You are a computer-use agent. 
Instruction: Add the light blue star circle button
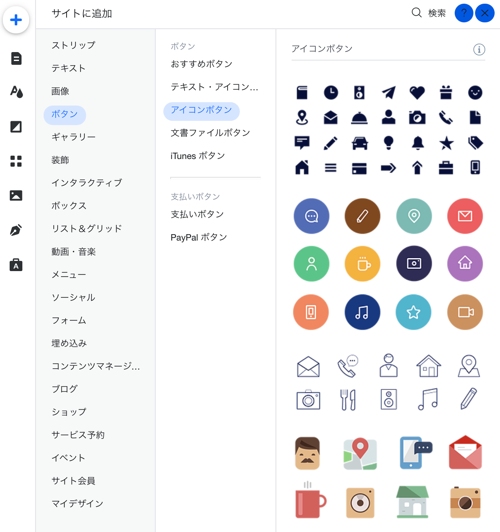tap(414, 312)
